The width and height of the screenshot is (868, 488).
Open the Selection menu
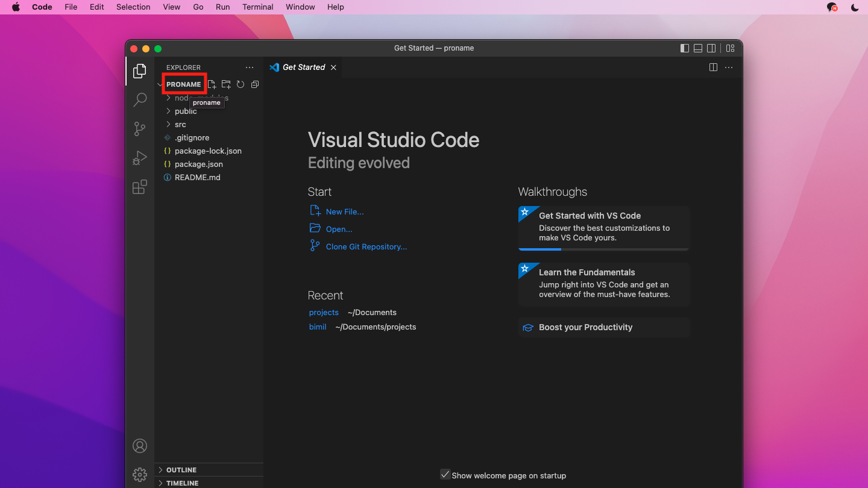(x=133, y=7)
